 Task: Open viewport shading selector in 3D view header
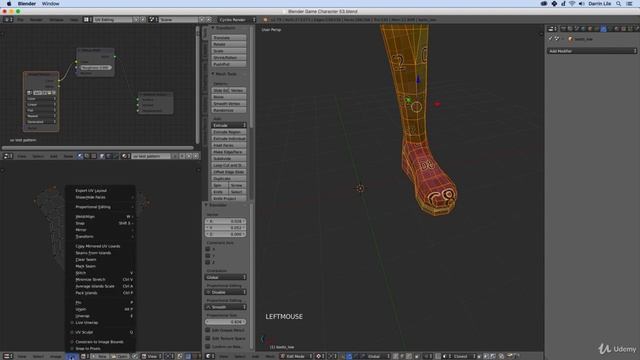[x=320, y=356]
